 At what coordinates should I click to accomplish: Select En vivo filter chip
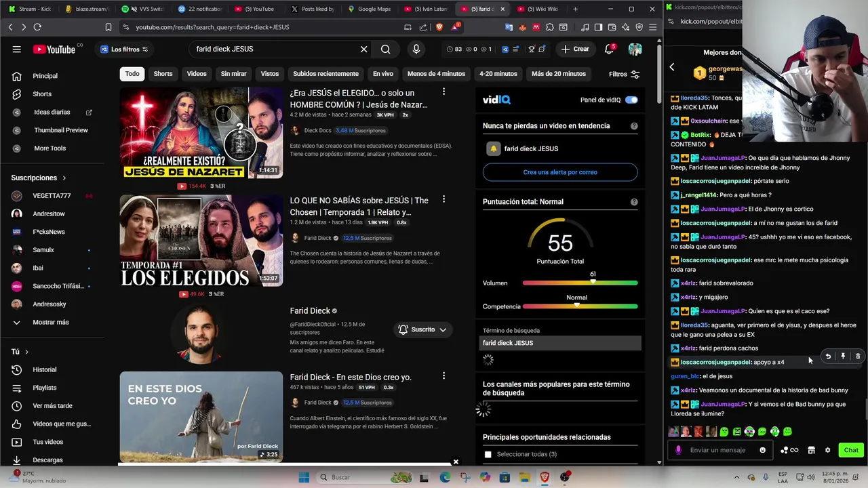click(x=382, y=74)
